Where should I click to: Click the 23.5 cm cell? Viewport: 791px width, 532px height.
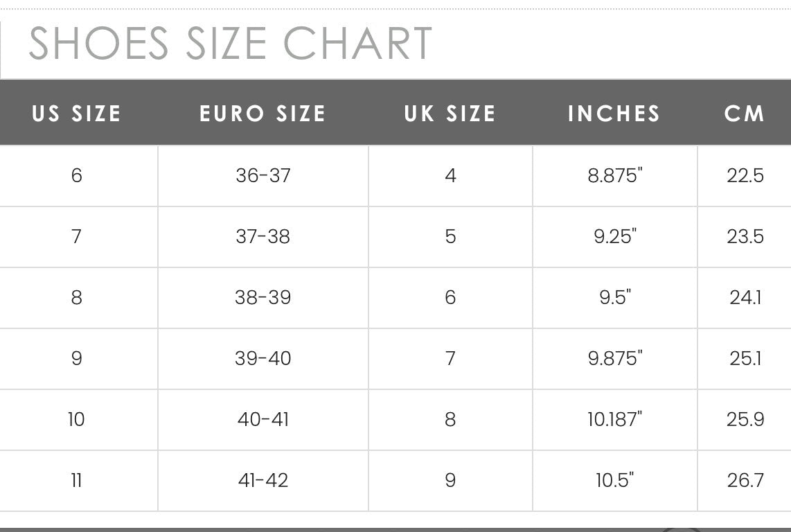click(x=745, y=236)
